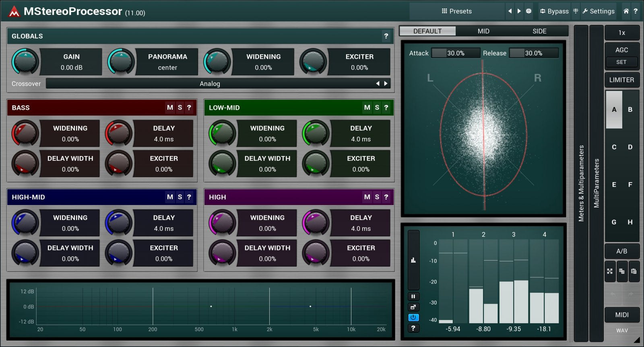Mute the High band
The image size is (644, 347).
[x=367, y=197]
